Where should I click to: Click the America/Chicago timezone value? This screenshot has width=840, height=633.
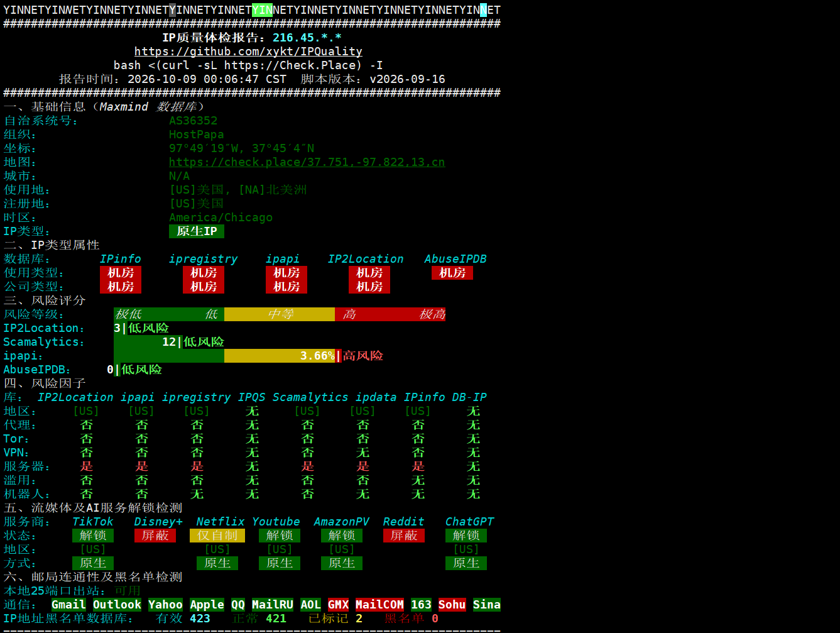click(221, 217)
